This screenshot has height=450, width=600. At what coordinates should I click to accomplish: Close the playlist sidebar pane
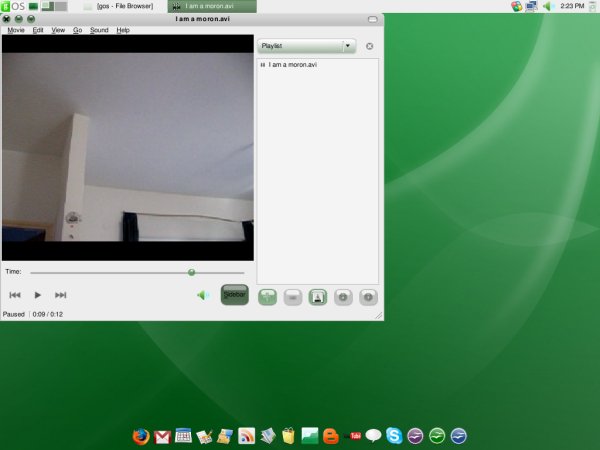coord(369,46)
